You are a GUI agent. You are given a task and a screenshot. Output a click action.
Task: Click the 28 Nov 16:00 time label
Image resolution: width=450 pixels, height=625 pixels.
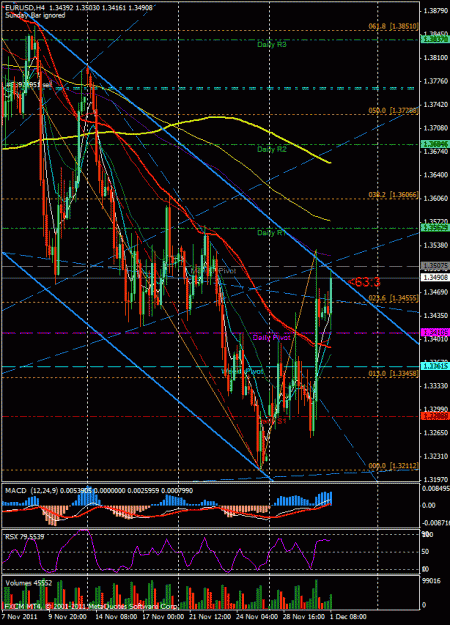[x=302, y=616]
